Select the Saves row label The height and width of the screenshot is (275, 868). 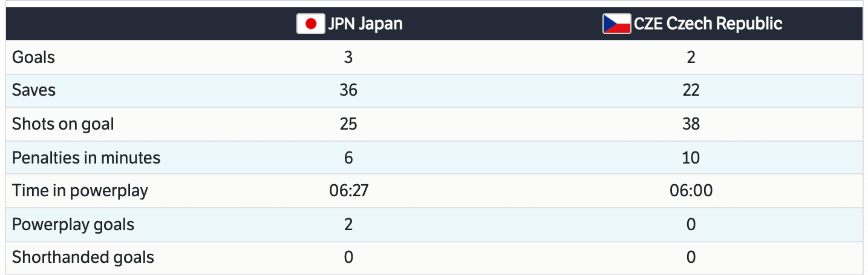coord(34,90)
